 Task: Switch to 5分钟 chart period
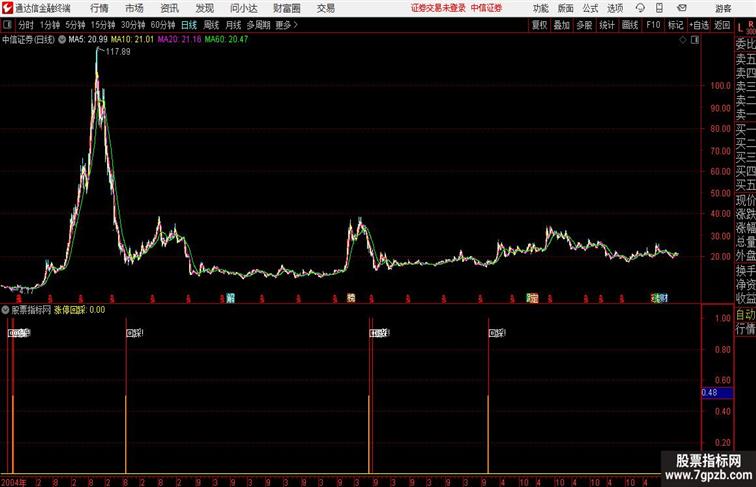click(x=75, y=25)
